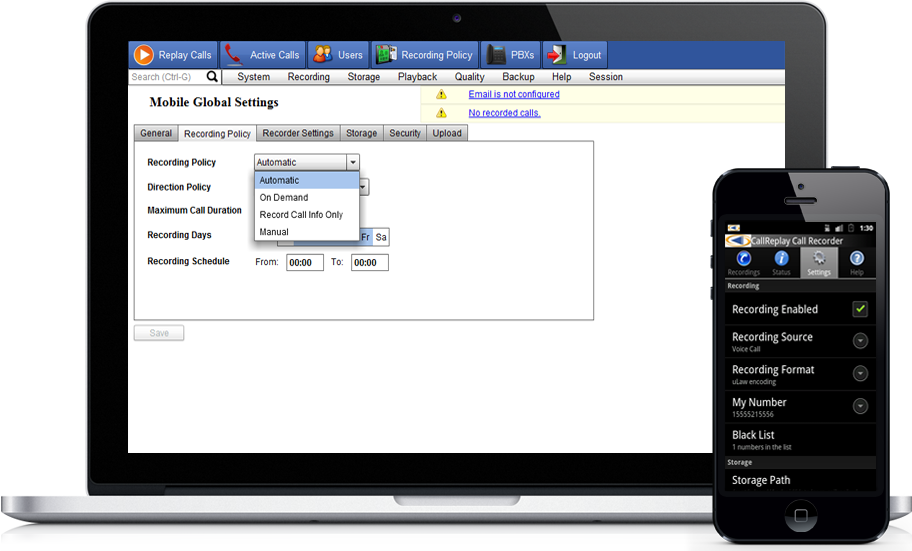This screenshot has width=912, height=551.
Task: Switch to the Storage settings tab
Action: (361, 133)
